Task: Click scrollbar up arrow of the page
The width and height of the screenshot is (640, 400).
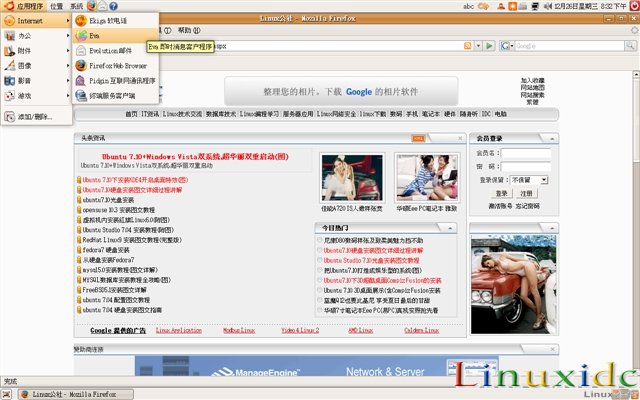Action: [636, 75]
